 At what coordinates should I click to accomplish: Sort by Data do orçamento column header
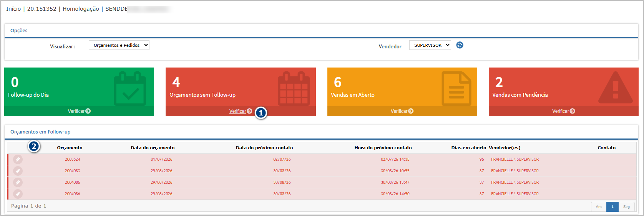click(153, 148)
